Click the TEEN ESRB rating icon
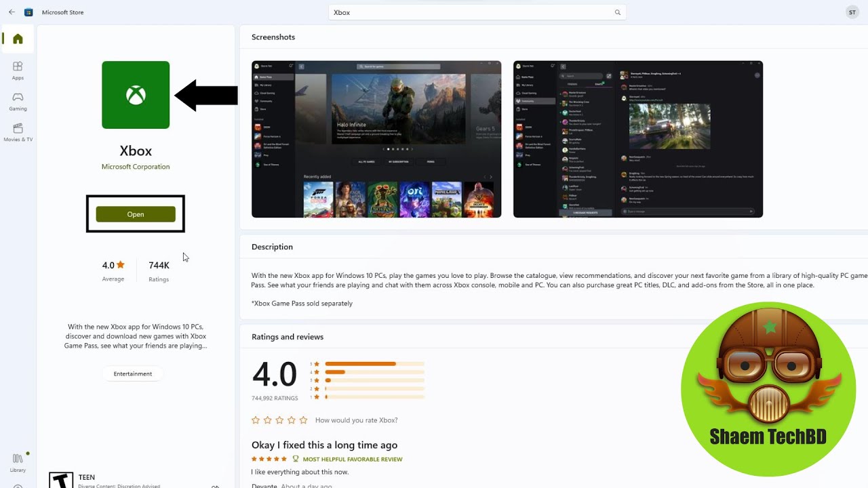868x488 pixels. point(61,481)
